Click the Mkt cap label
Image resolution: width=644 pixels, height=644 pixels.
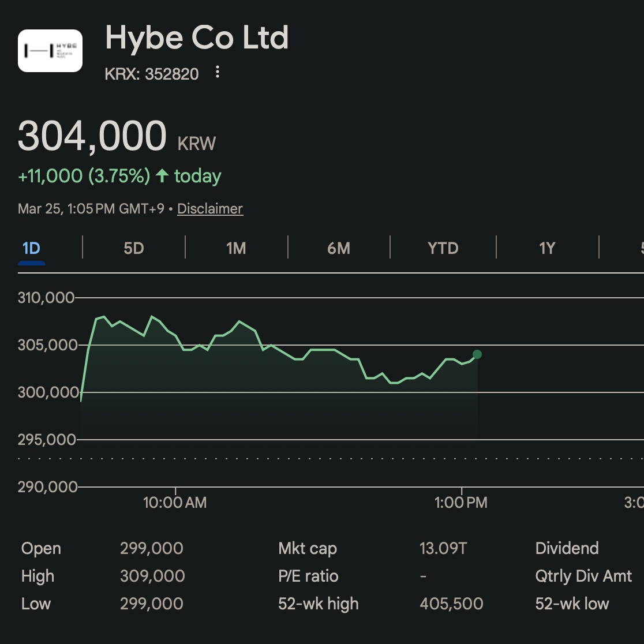click(308, 548)
